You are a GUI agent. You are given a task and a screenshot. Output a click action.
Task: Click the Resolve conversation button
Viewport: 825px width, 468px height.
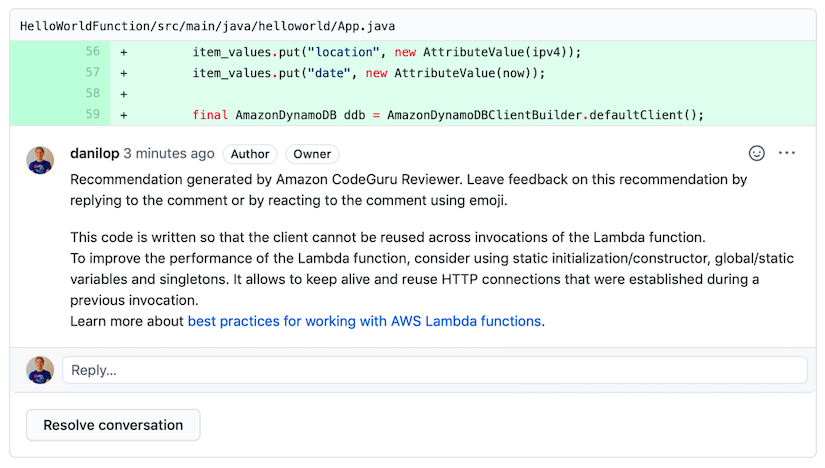coord(113,425)
